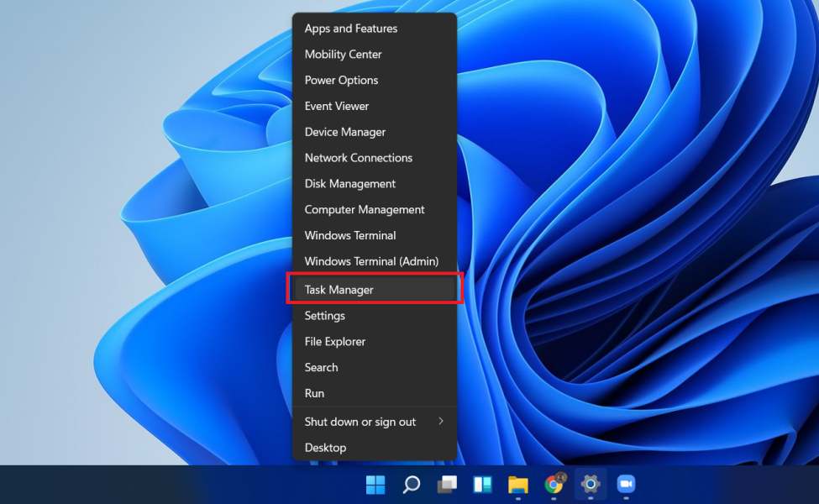819x504 pixels.
Task: Click the Settings gear taskbar icon
Action: [x=591, y=485]
